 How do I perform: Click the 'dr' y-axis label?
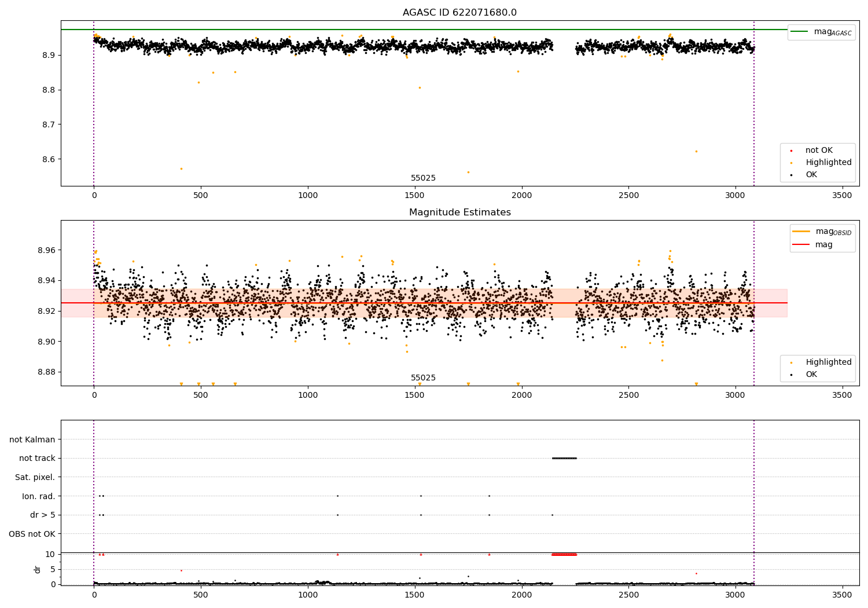(x=38, y=569)
